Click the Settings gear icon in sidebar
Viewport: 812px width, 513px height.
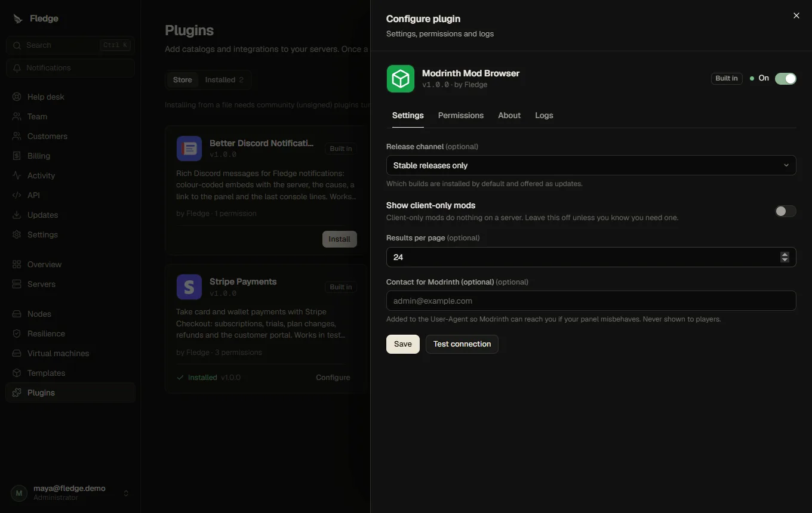pyautogui.click(x=17, y=234)
